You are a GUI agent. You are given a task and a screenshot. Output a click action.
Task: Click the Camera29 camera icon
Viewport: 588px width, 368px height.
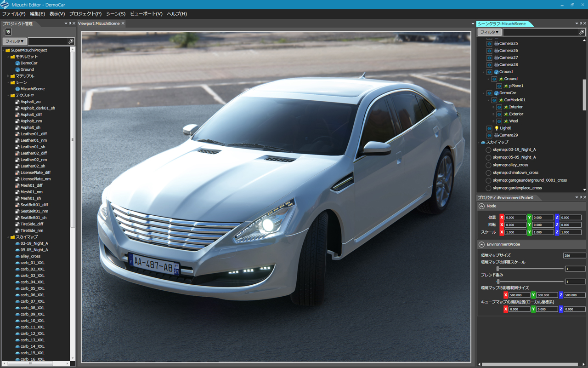tap(497, 135)
